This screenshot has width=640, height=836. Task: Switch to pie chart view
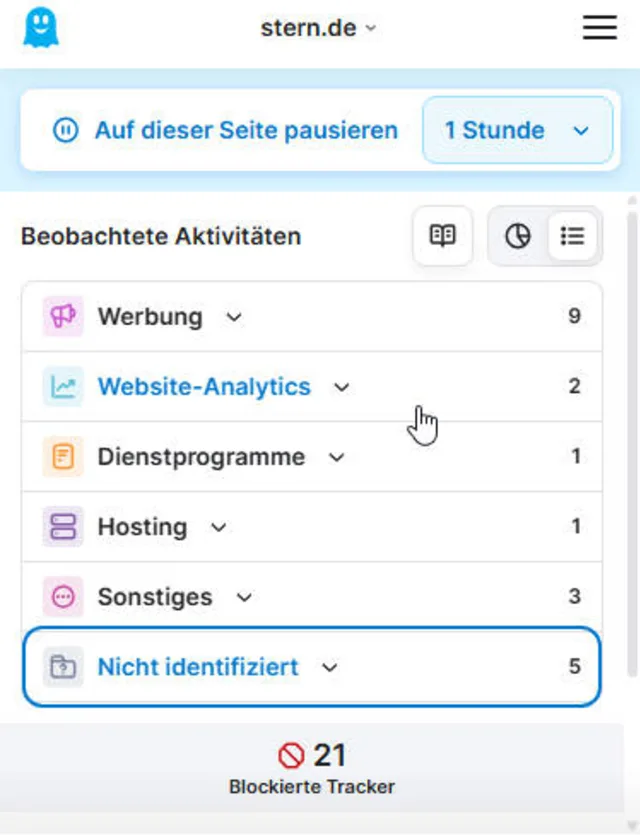[x=517, y=236]
